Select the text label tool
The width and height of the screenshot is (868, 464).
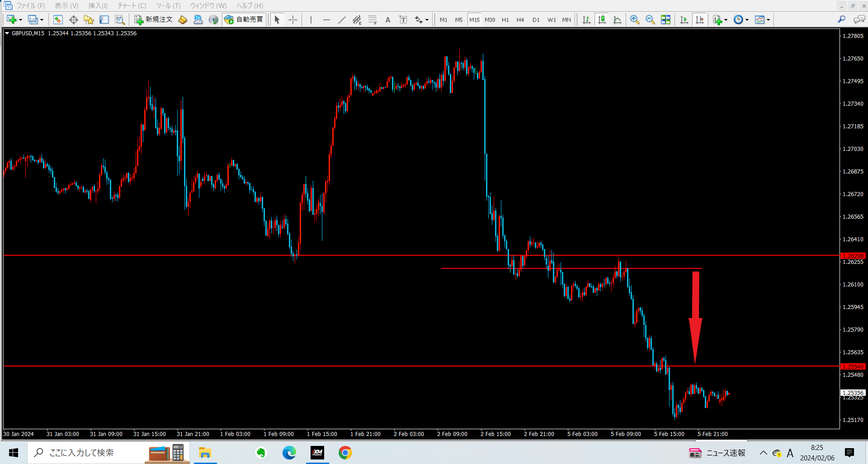(x=403, y=19)
